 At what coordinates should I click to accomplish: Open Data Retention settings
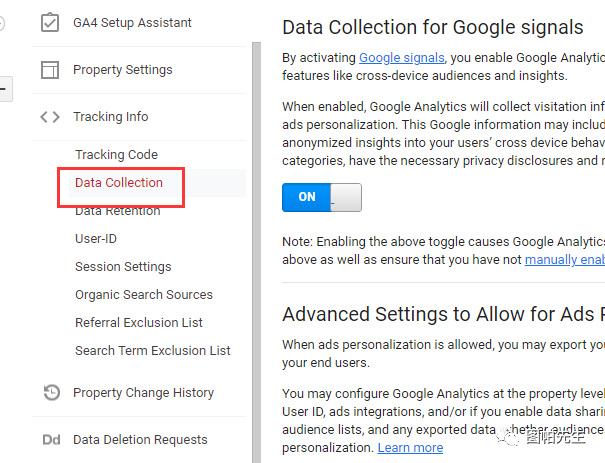(x=117, y=211)
